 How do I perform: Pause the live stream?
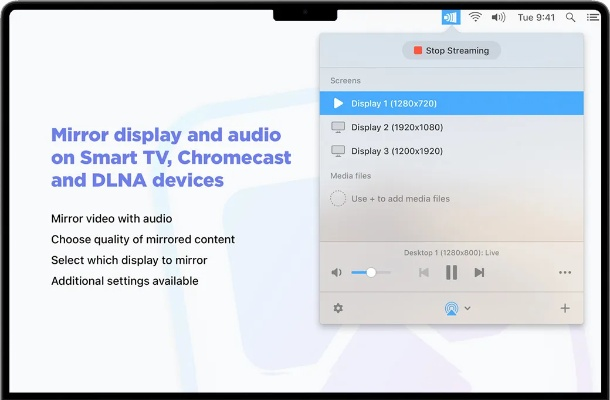coord(451,272)
